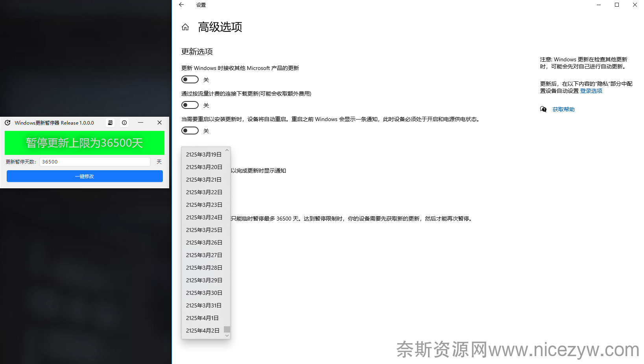
Task: Click the green pause limit banner
Action: tap(85, 143)
